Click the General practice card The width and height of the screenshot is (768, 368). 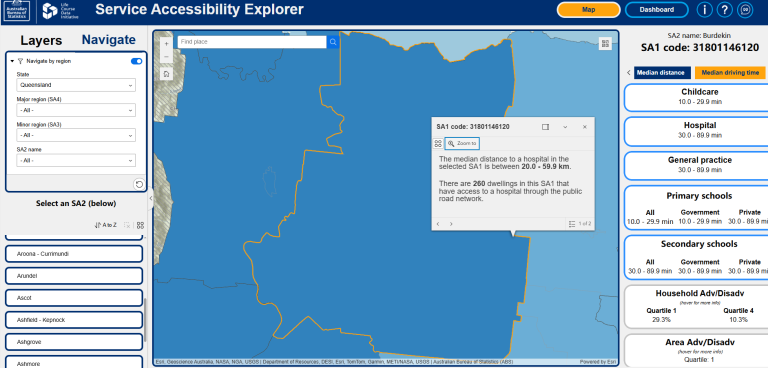[x=696, y=165]
